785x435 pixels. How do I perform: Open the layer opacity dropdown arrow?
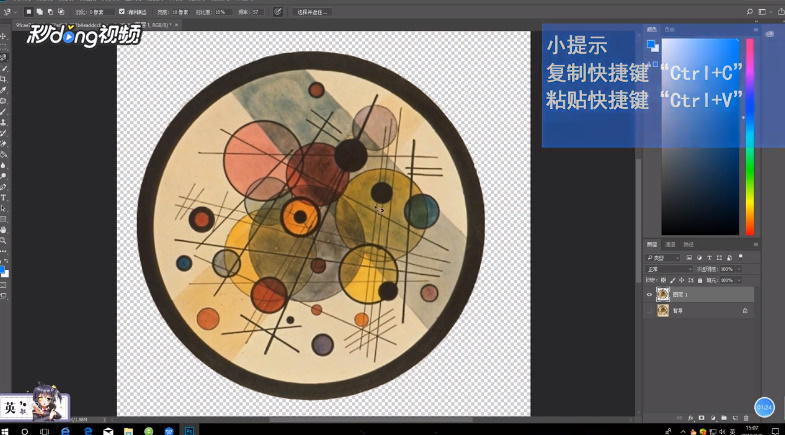[739, 269]
